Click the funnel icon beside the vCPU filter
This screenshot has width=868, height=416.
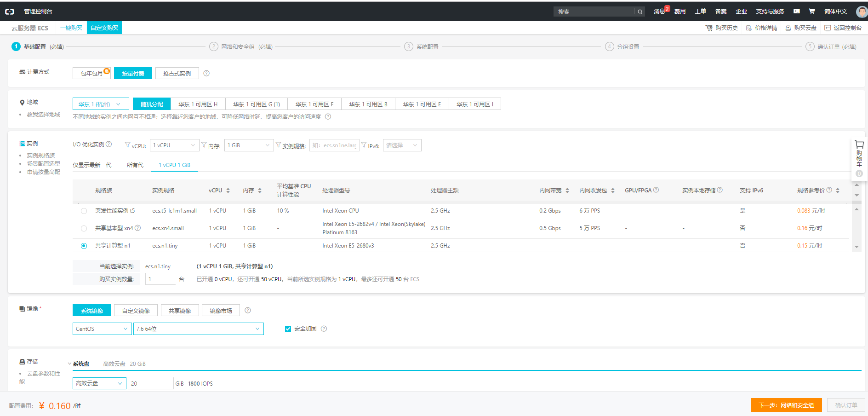click(x=128, y=145)
